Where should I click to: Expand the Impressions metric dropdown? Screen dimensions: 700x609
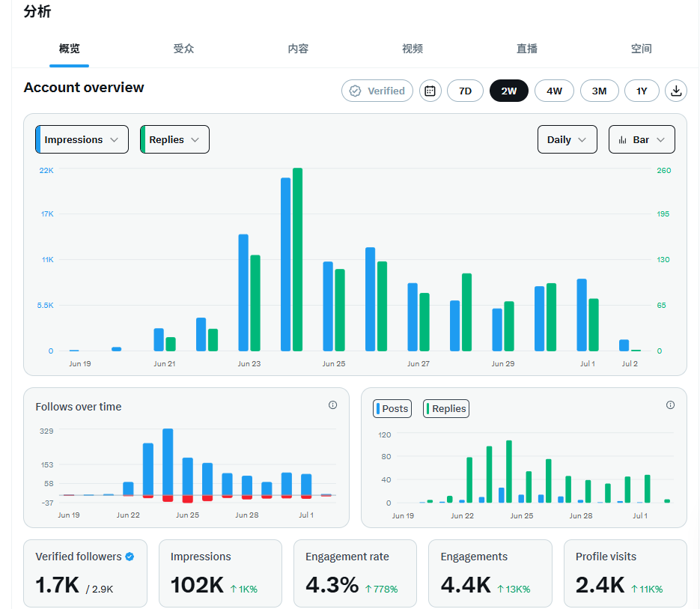[82, 140]
